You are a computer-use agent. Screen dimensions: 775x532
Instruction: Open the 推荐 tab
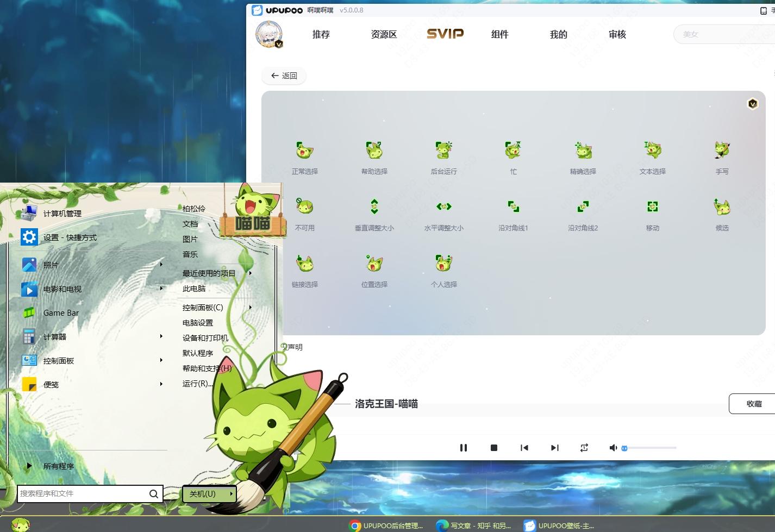click(321, 34)
